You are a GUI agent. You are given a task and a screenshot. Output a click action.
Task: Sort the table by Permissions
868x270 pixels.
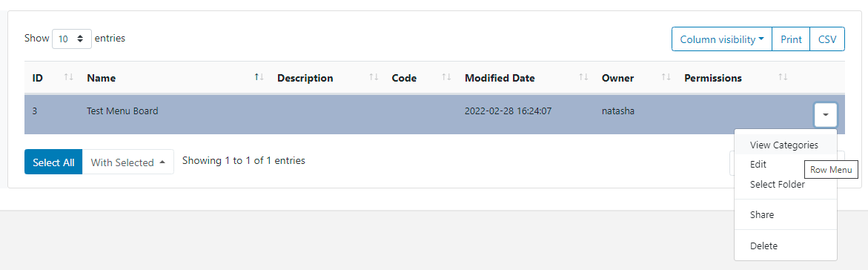pyautogui.click(x=735, y=78)
